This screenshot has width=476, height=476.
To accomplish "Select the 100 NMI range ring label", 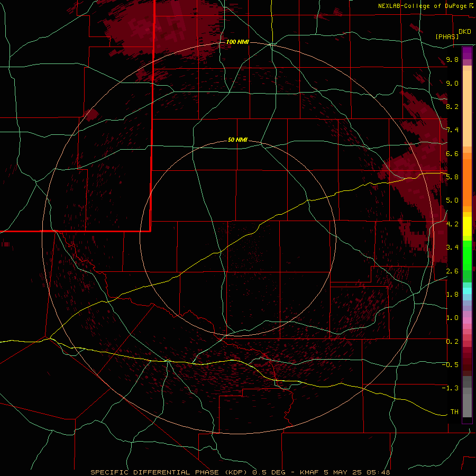I will click(237, 42).
